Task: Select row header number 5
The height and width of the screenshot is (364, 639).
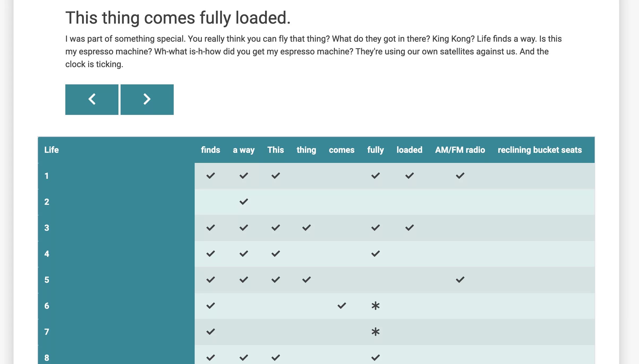Action: 47,280
